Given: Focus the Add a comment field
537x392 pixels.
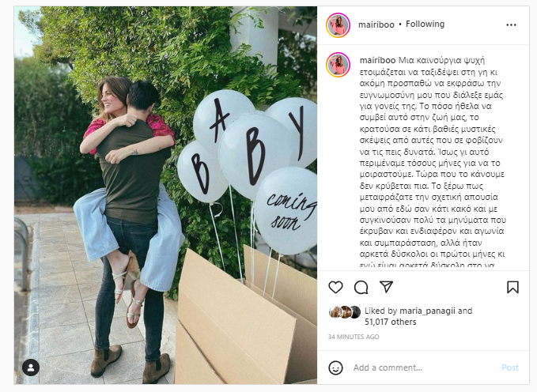Looking at the screenshot, I should tap(425, 367).
